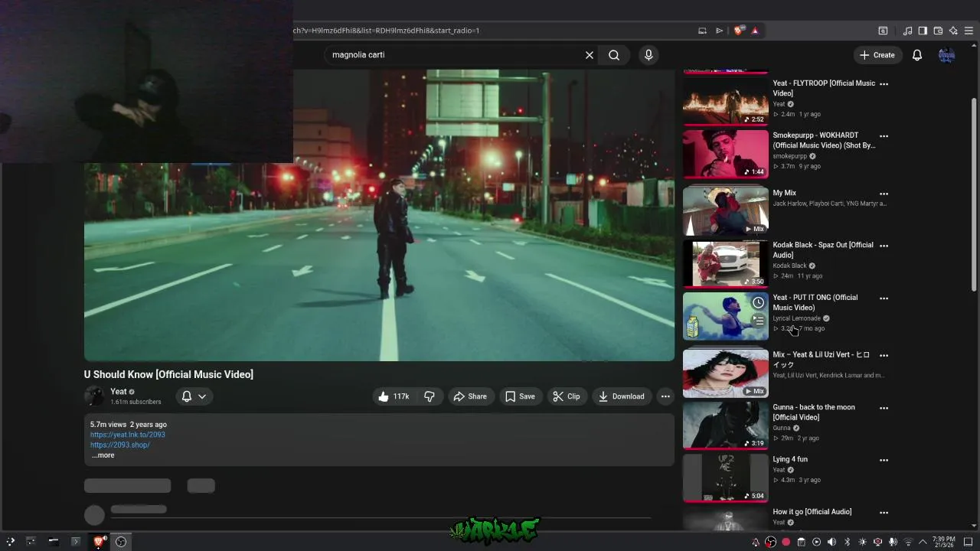Open Brave Rewards triangle icon
Screen dimensions: 980x551
755,31
